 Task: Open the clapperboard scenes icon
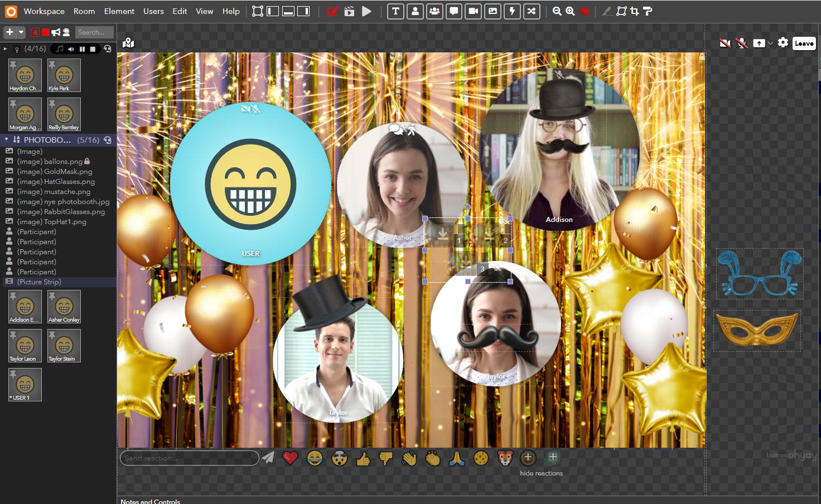(349, 11)
